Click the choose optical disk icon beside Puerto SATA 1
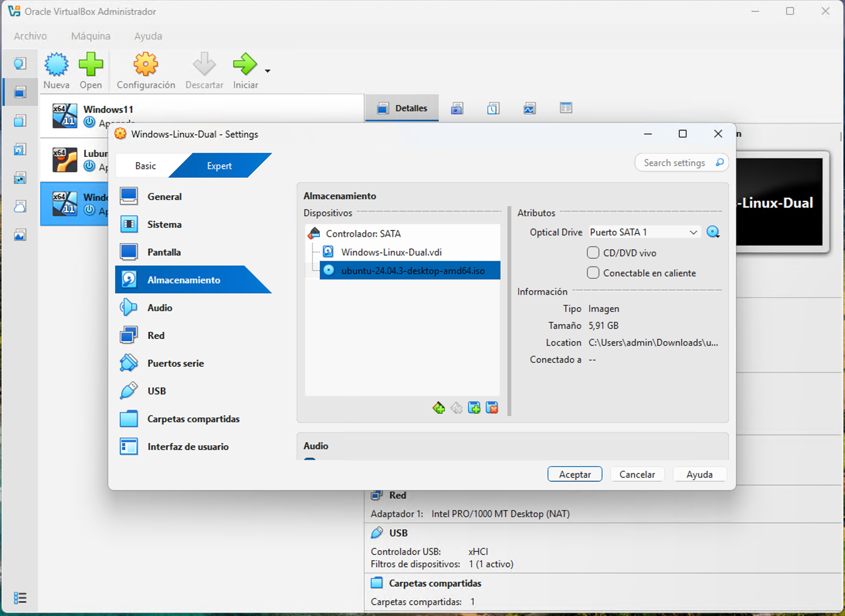845x616 pixels. [713, 232]
